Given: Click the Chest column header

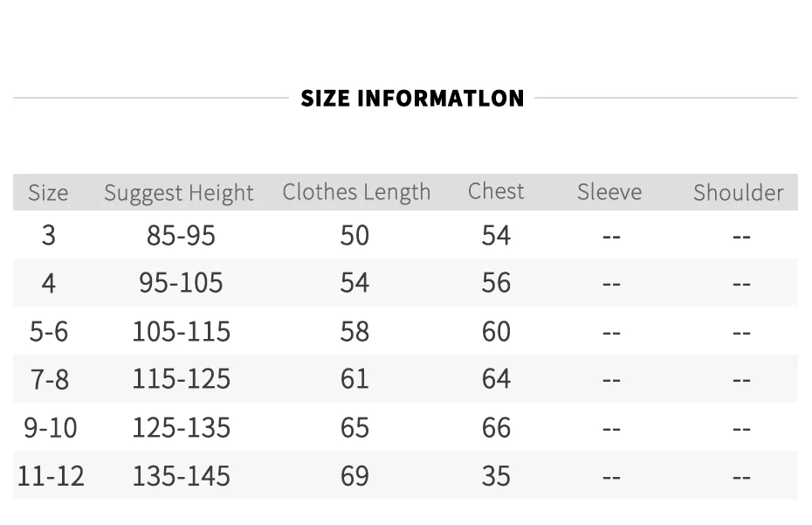Looking at the screenshot, I should click(496, 191).
